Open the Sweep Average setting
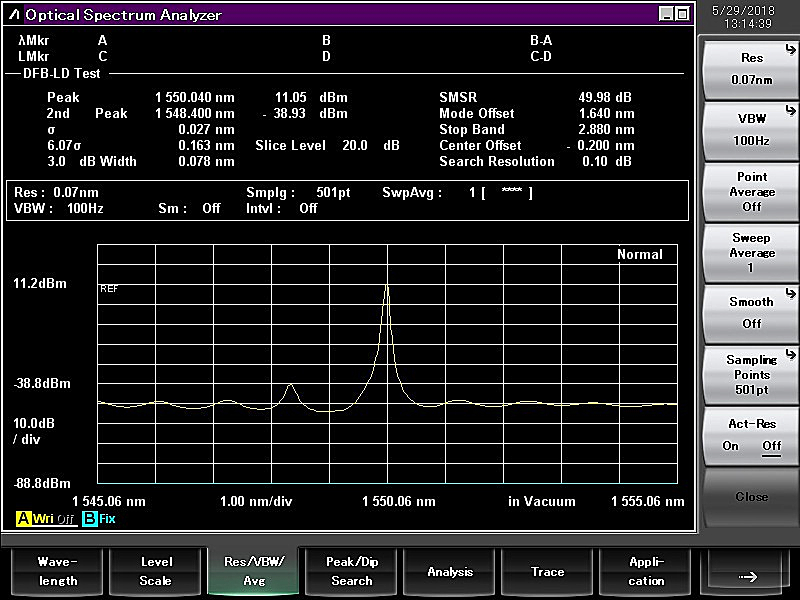This screenshot has width=800, height=600. 751,252
